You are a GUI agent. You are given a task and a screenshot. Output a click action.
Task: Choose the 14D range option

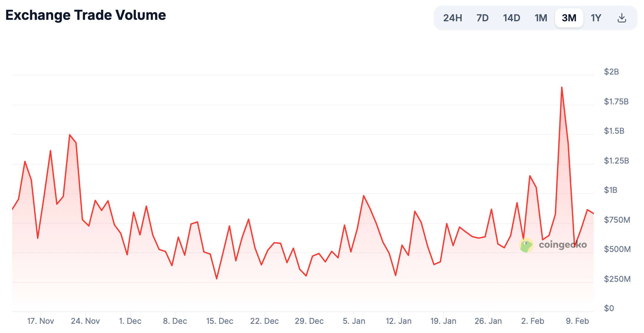click(511, 18)
